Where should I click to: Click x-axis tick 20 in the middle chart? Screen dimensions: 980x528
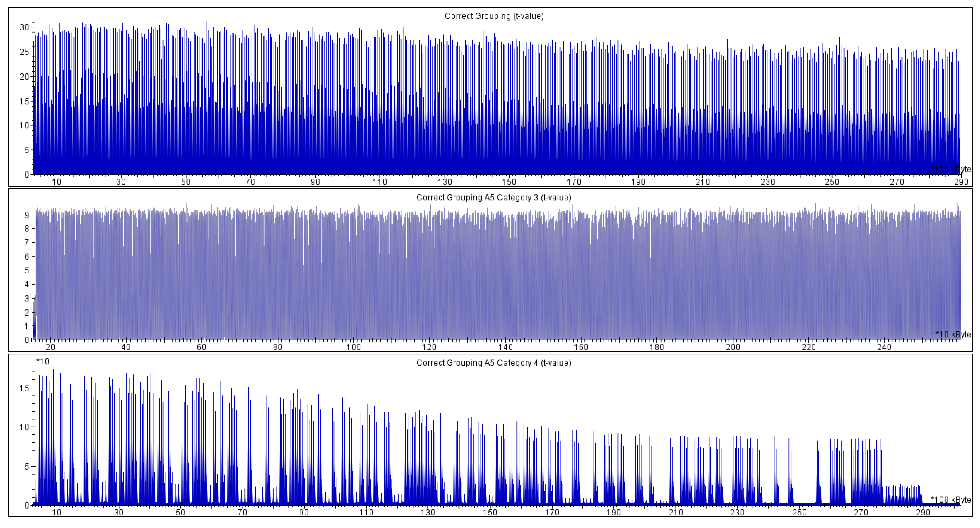click(50, 347)
